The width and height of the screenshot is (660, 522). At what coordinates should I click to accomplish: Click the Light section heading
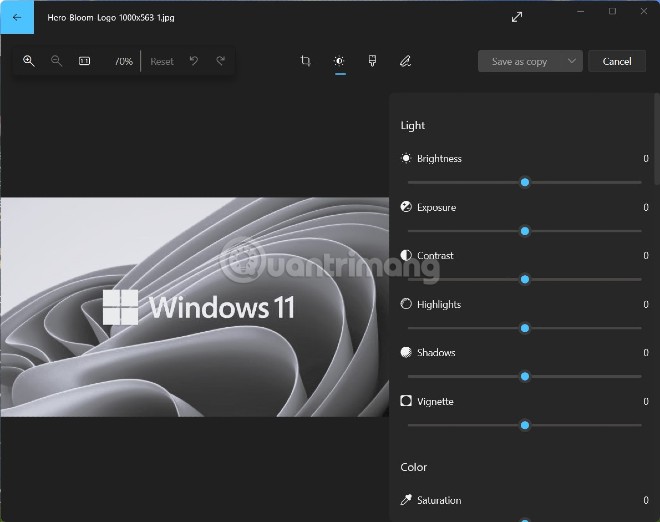point(412,125)
